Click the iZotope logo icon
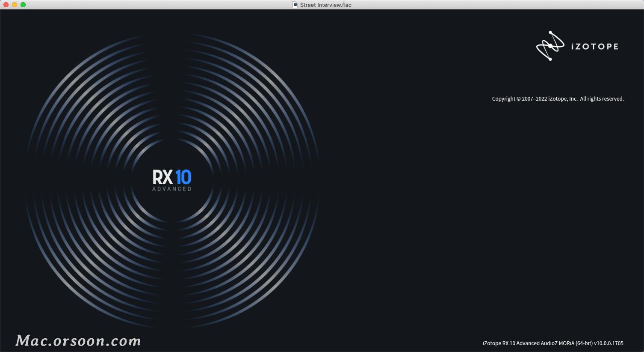Screen dimensions: 644x352 550,46
